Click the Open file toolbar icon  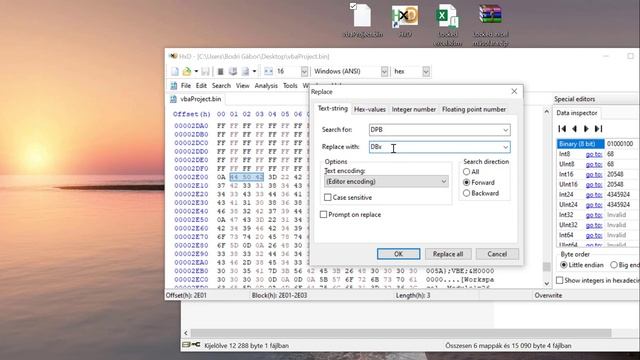[187, 71]
